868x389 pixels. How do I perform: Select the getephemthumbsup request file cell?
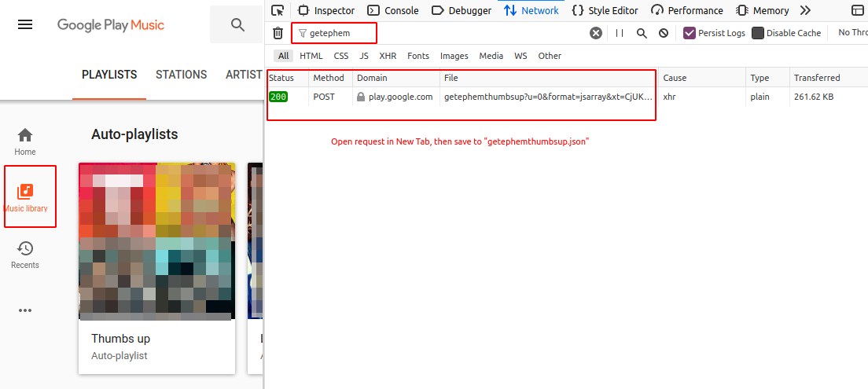[x=549, y=97]
